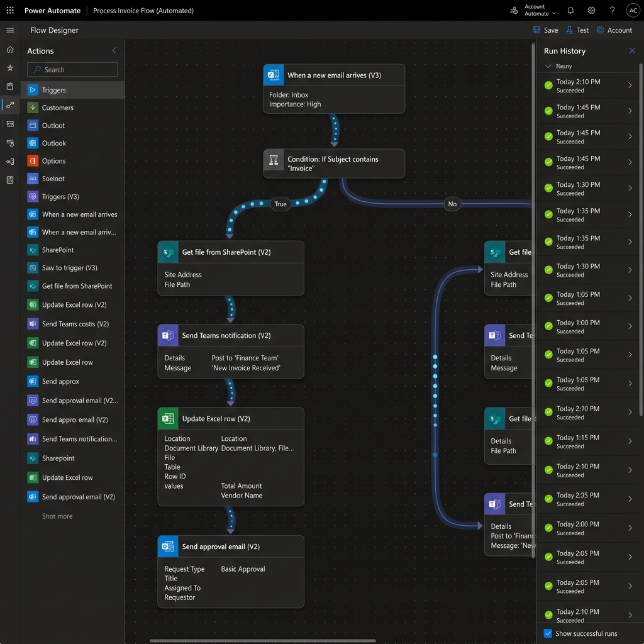Click Shot more under the Actions list
The image size is (644, 644).
click(x=57, y=516)
